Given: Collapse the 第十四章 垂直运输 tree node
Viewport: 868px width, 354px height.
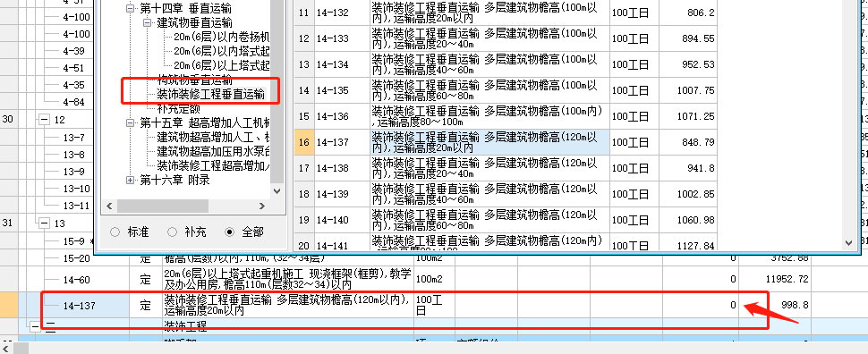Looking at the screenshot, I should point(131,9).
